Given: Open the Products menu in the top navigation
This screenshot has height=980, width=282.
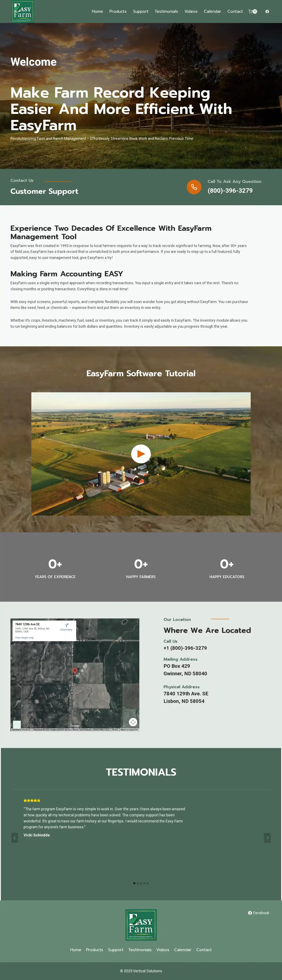Looking at the screenshot, I should click(118, 11).
